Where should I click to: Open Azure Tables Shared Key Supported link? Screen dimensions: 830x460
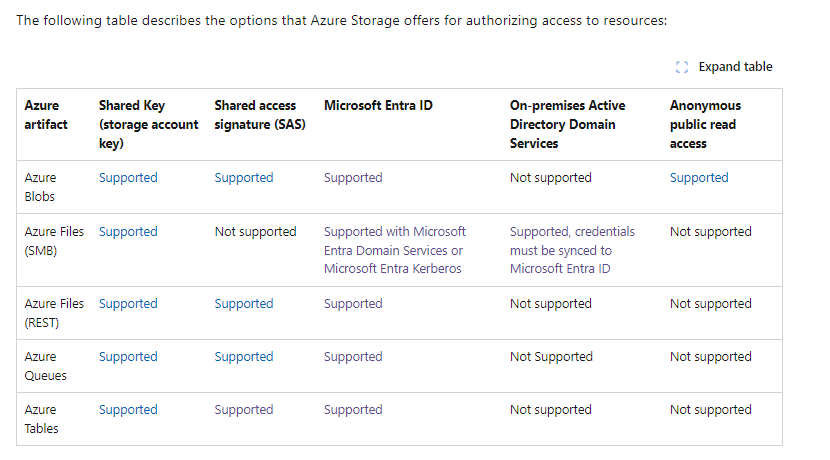[x=128, y=409]
